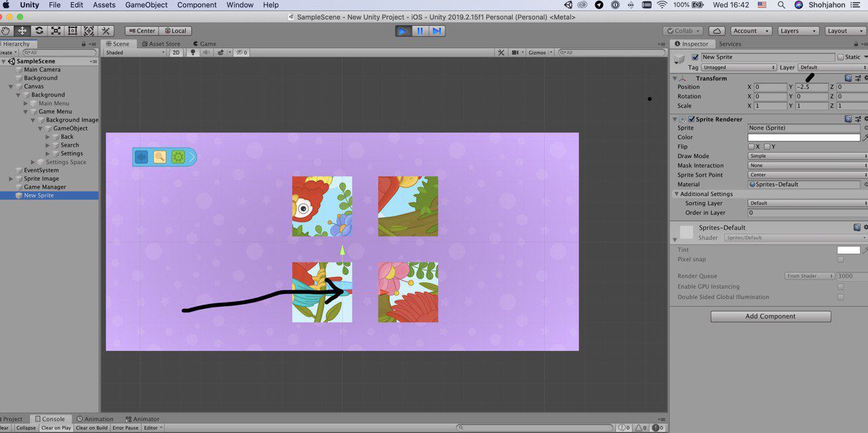
Task: Open Wi-Fi status menu
Action: tap(663, 5)
